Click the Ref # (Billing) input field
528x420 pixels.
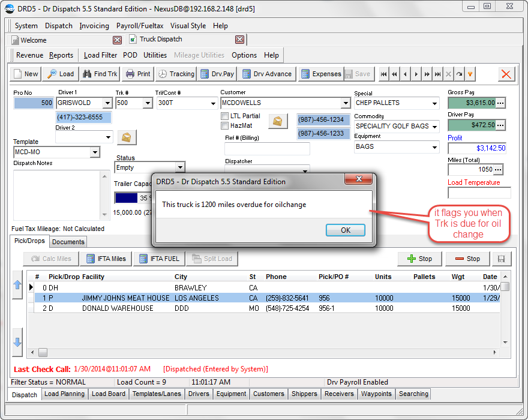267,149
